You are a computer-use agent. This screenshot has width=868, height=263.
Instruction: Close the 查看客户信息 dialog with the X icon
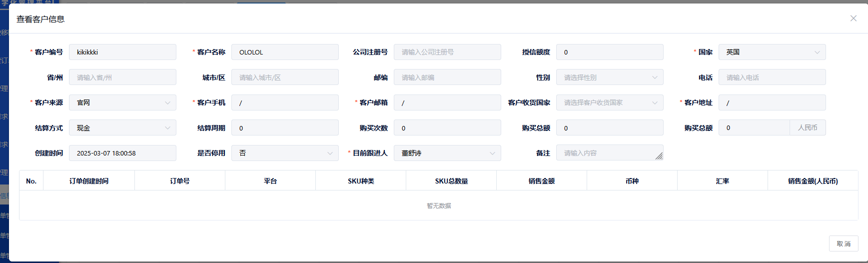[x=853, y=18]
